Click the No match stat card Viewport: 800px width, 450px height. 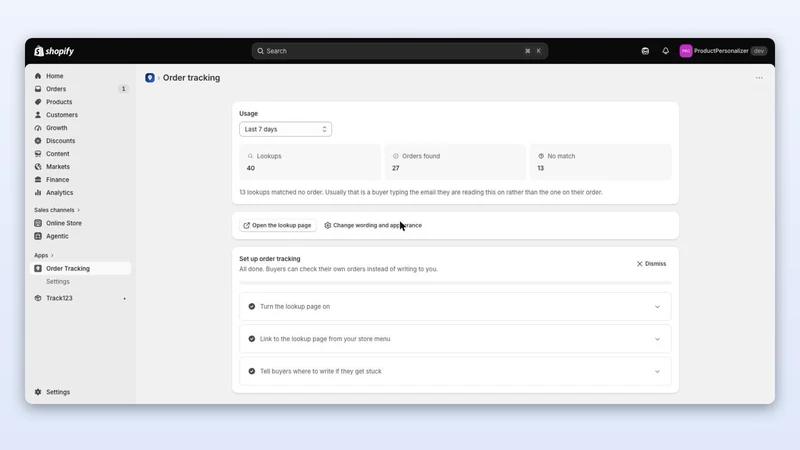601,162
